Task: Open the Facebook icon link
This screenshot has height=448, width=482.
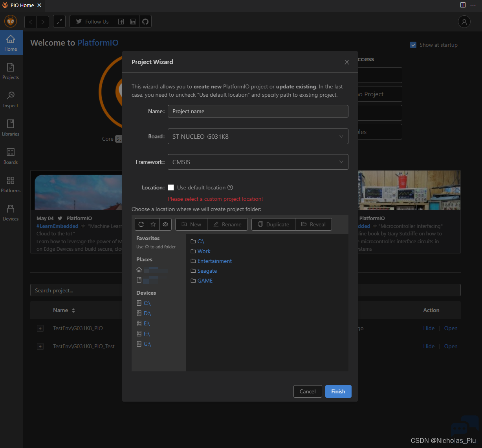Action: coord(121,22)
